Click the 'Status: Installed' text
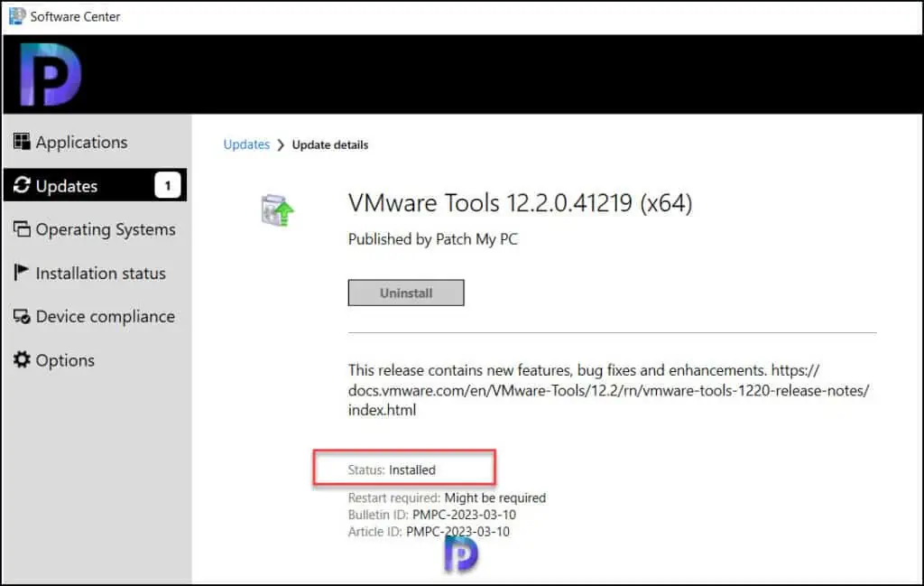 (x=392, y=470)
